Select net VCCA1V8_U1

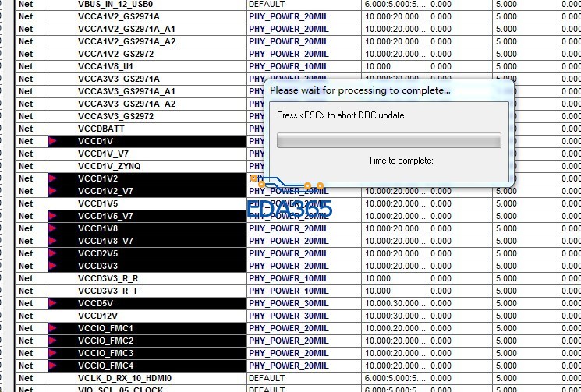pos(105,66)
